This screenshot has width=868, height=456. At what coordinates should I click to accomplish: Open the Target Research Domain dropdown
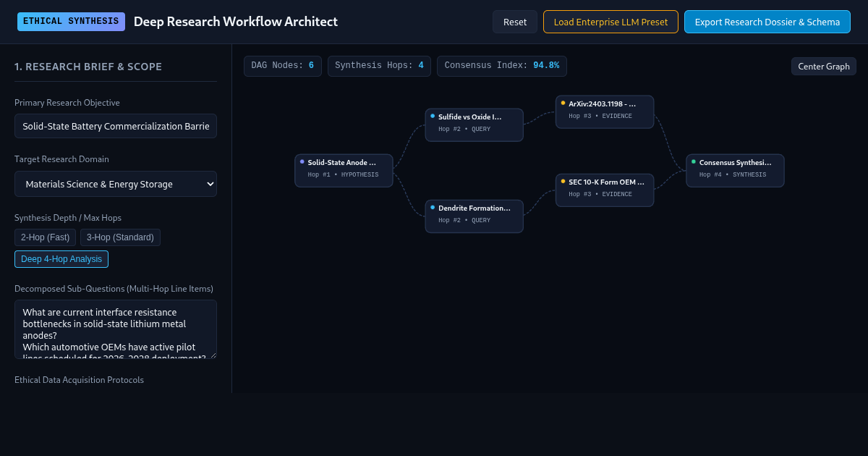(116, 184)
